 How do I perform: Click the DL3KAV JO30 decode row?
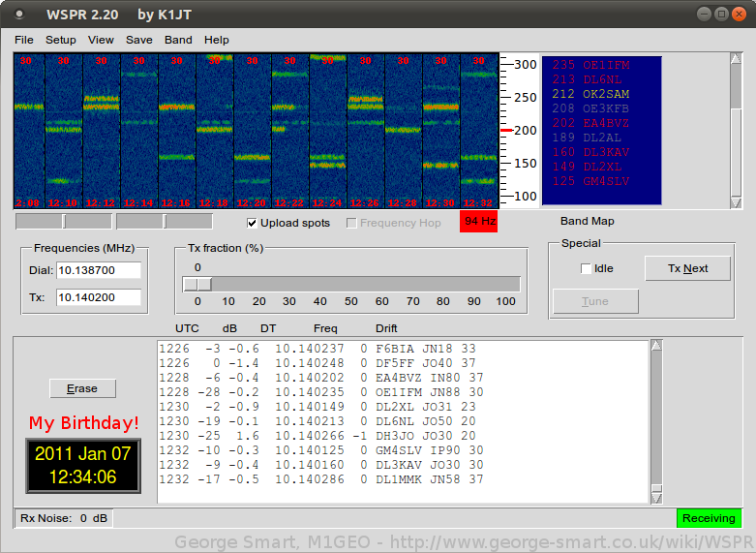pos(321,464)
